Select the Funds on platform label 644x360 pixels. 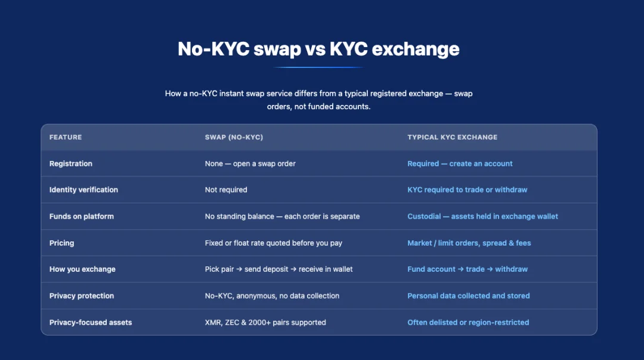tap(81, 216)
